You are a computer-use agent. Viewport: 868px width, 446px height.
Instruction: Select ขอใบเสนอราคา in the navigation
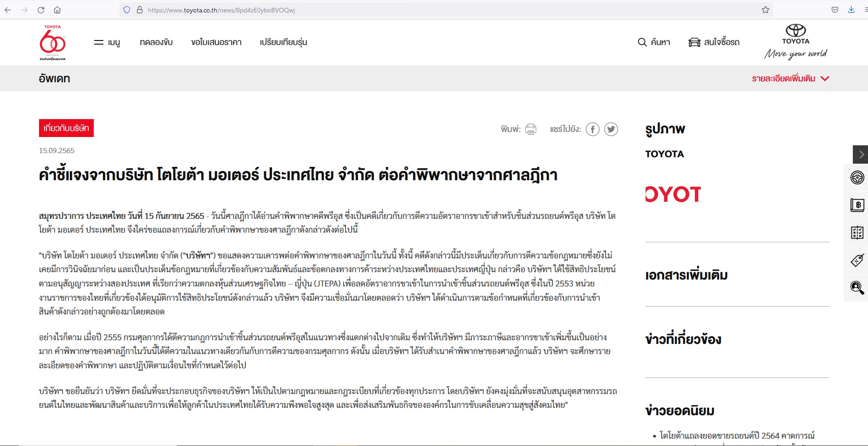pos(216,42)
